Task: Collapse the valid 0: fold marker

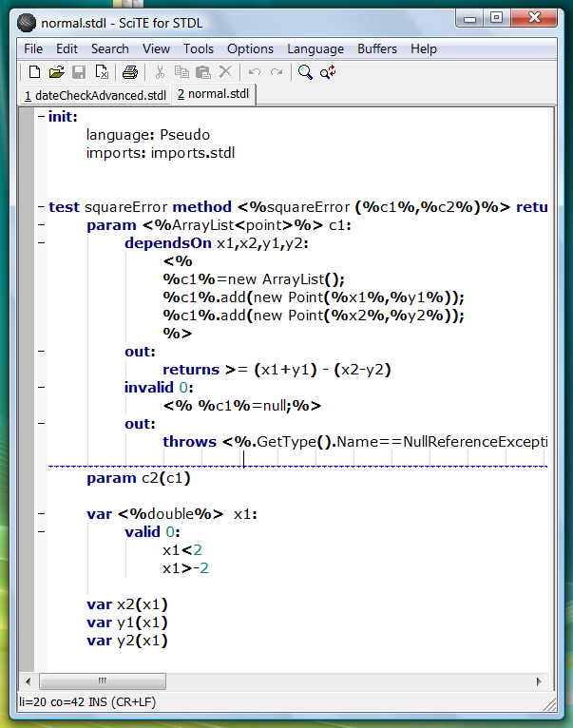Action: click(41, 531)
